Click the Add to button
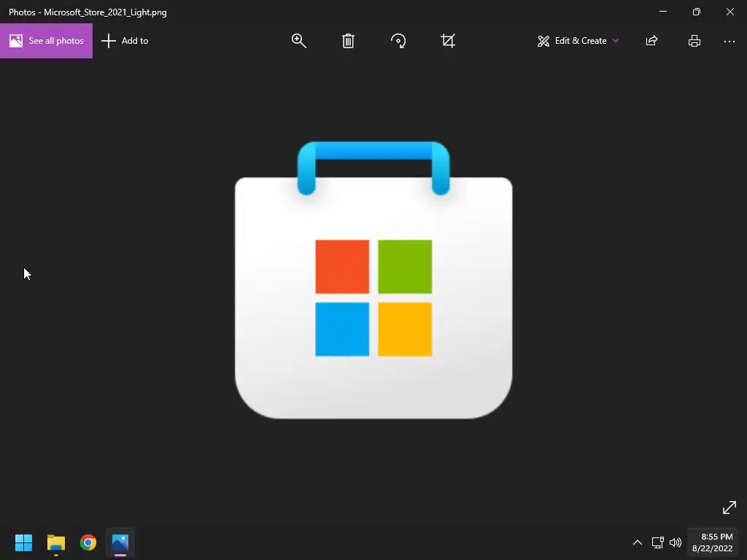747x560 pixels. [125, 41]
